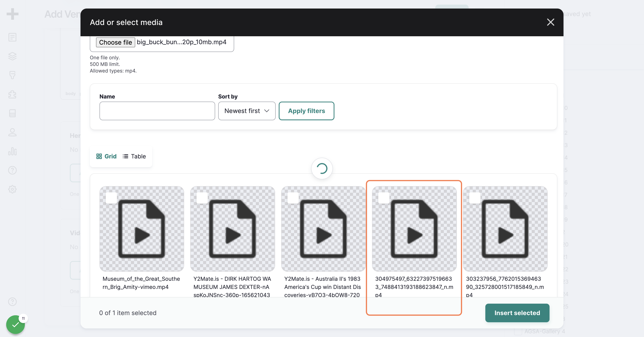
Task: Click the Insert selected button
Action: [x=517, y=313]
